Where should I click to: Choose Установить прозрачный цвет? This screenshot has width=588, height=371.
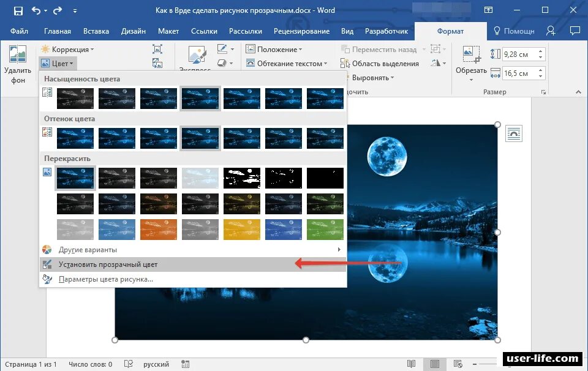193,264
